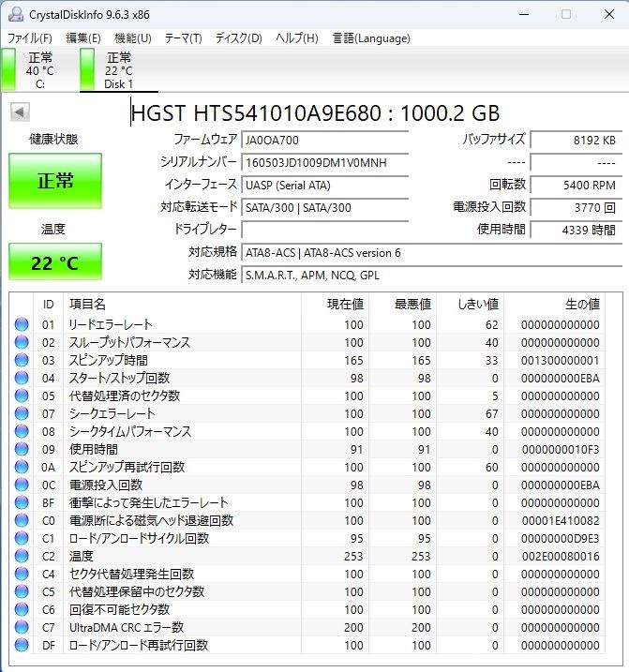Click status icon for スピンアップ再試行回数 row

coord(22,467)
